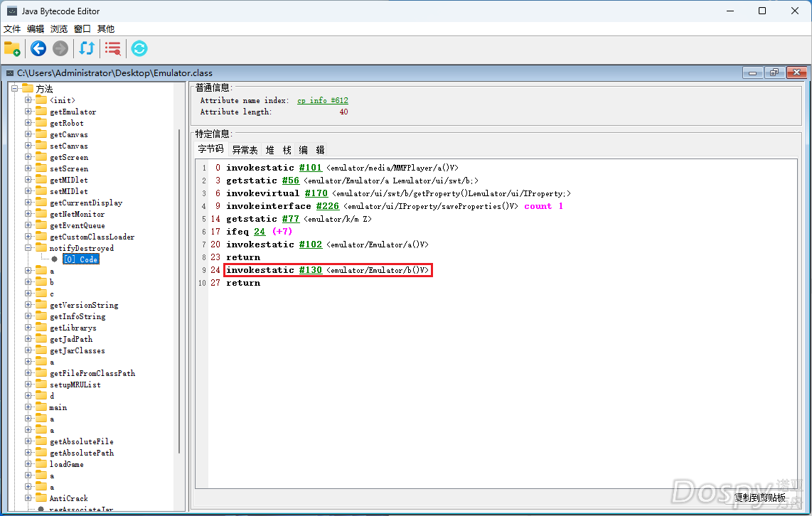
Task: Open the 其他 menu
Action: tap(106, 29)
